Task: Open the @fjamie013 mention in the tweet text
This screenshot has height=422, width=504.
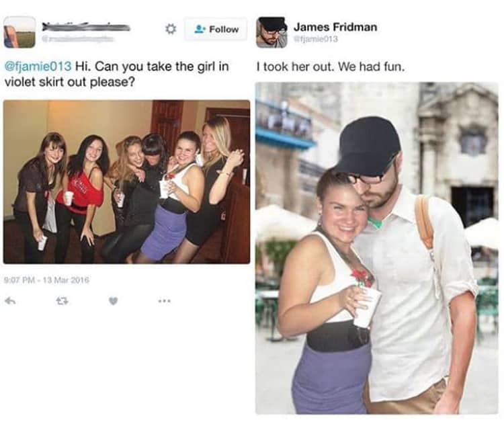Action: [38, 67]
